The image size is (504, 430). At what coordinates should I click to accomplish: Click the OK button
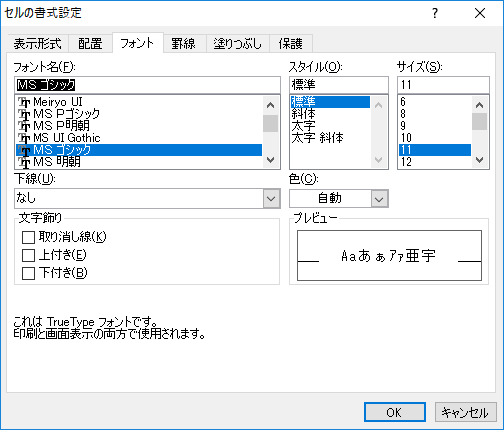pyautogui.click(x=395, y=412)
